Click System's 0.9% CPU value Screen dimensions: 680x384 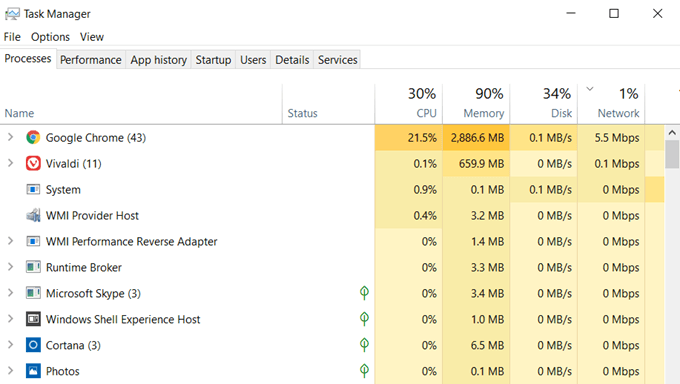[x=425, y=190]
